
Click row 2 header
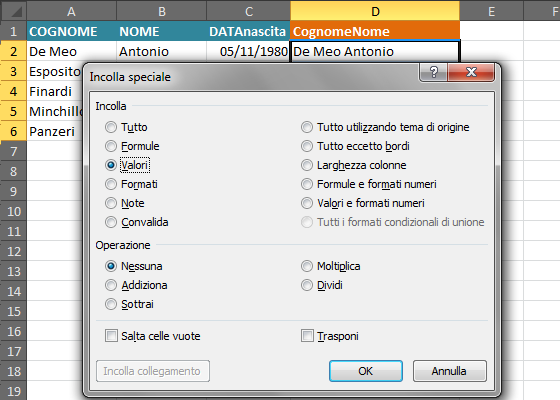(13, 51)
